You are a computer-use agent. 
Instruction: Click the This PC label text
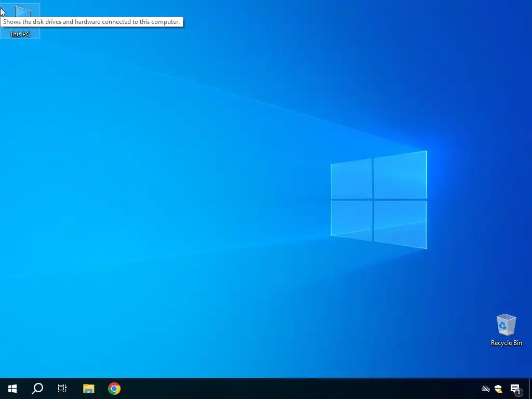coord(20,34)
